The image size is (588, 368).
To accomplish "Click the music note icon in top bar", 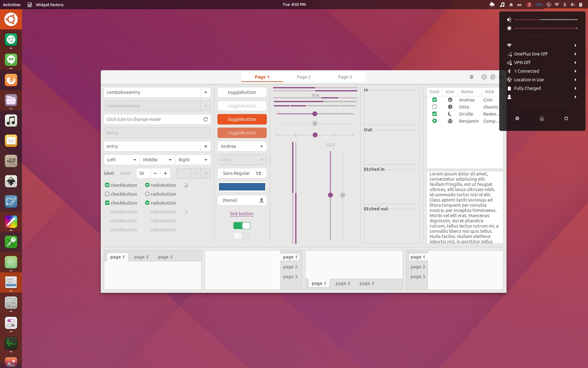I will 502,5.
